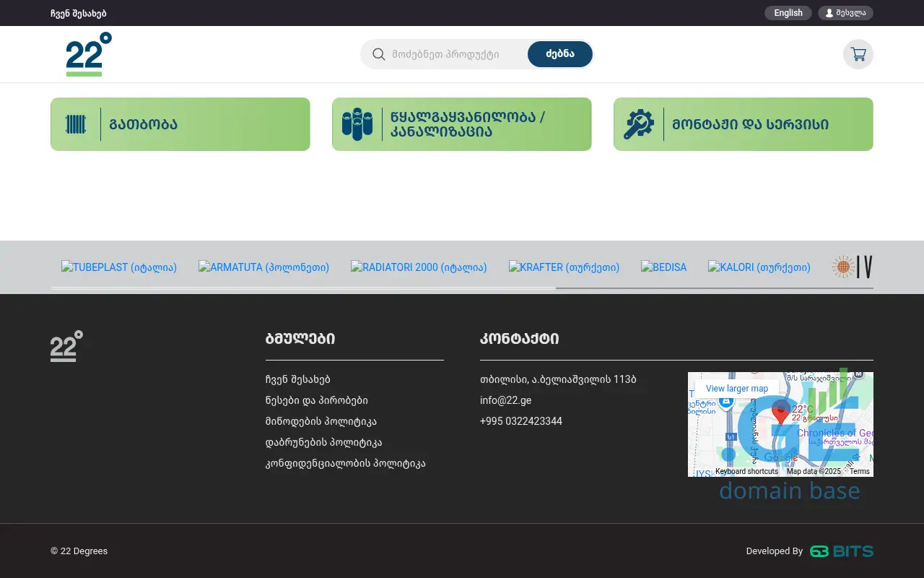Image resolution: width=924 pixels, height=578 pixels.
Task: Open the KRAFTER (თურქეთი) brand link
Action: coord(564,267)
